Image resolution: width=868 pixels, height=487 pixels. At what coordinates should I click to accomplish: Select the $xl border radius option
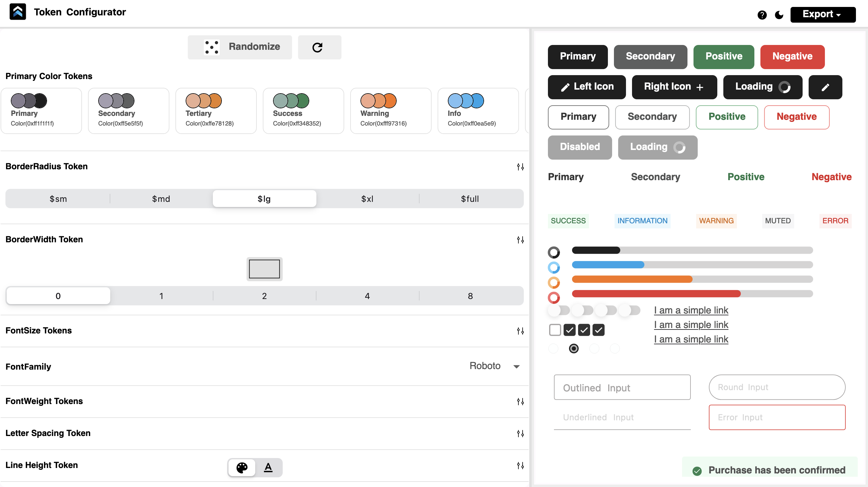coord(367,199)
